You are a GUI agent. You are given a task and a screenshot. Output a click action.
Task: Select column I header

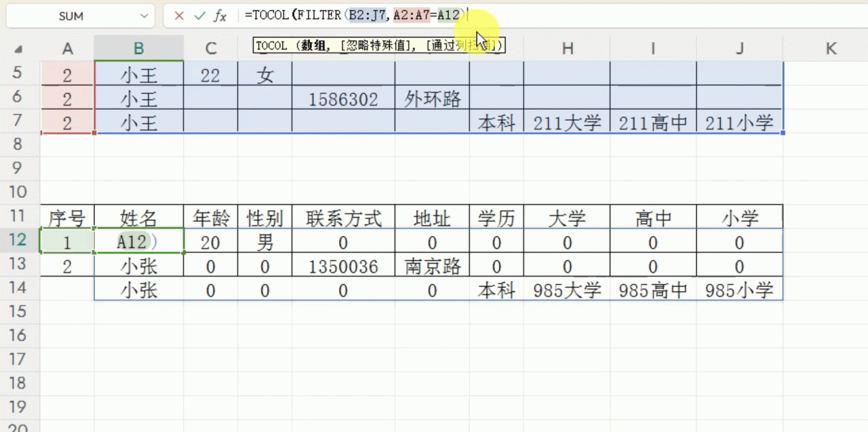point(652,48)
